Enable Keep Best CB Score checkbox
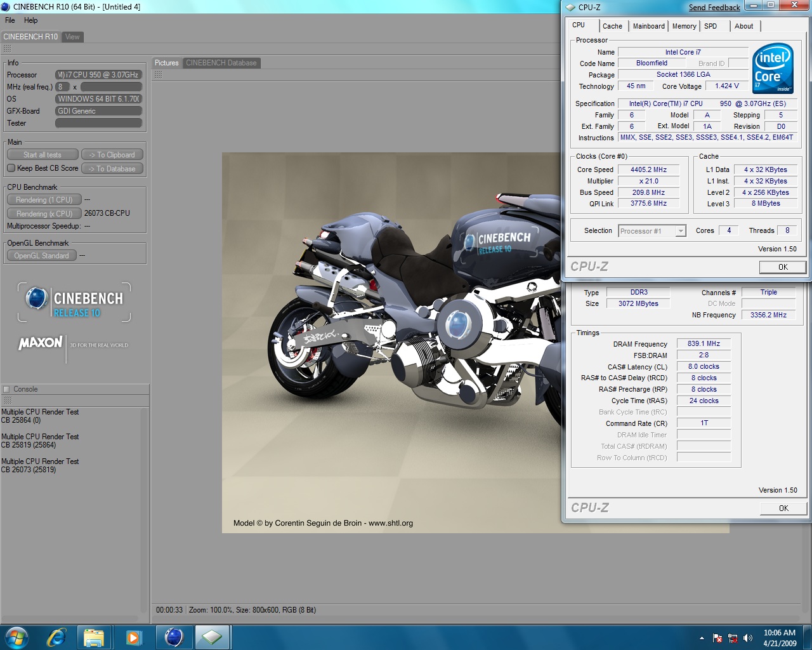Screen dimensions: 812x650 point(11,168)
